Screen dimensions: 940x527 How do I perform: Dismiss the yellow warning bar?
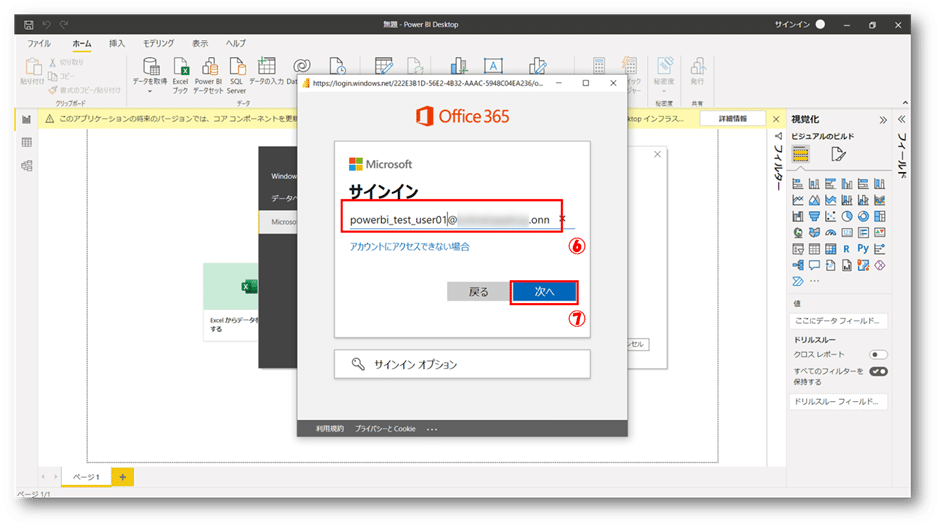[776, 119]
